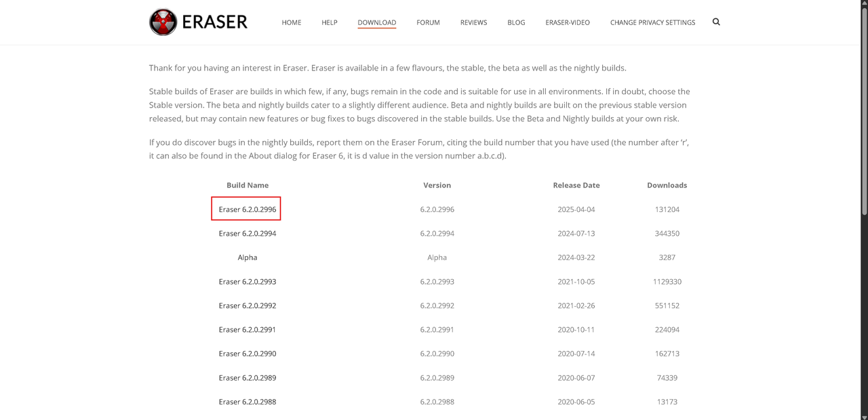Open the BLOG menu item

pyautogui.click(x=516, y=22)
